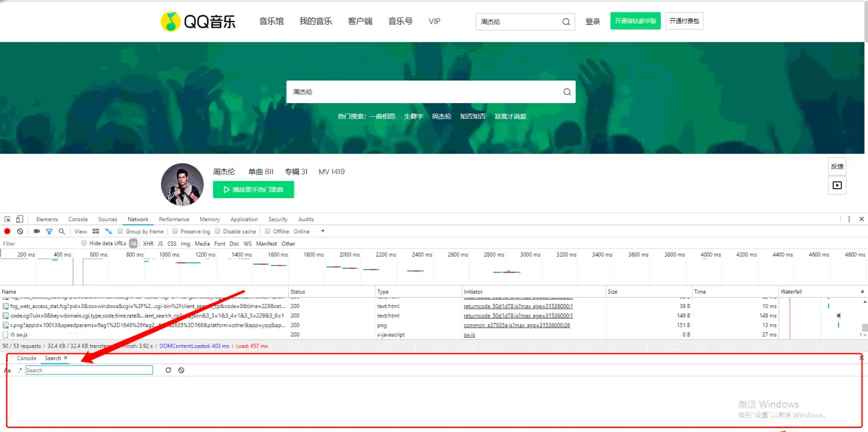This screenshot has height=432, width=868.
Task: Switch to the Performance tab
Action: click(x=174, y=219)
